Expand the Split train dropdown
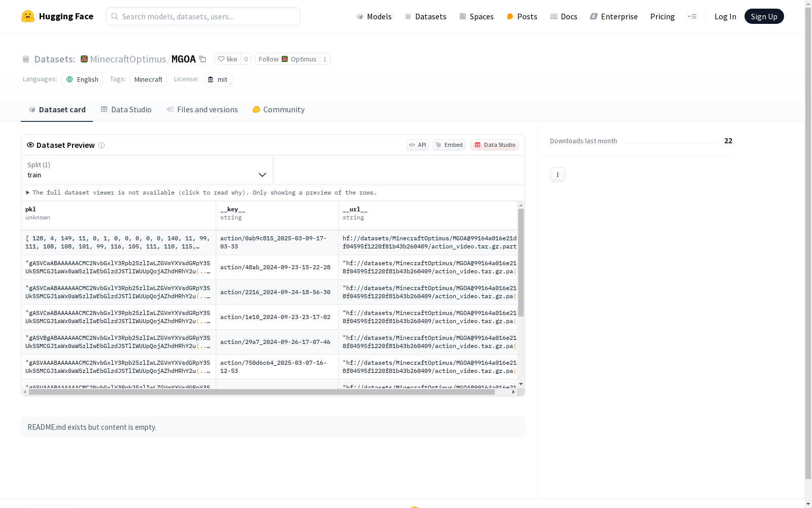This screenshot has height=508, width=812. click(147, 170)
